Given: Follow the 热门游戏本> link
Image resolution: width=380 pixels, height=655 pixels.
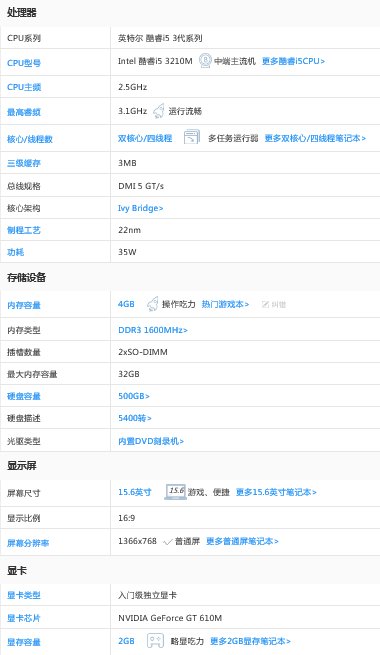Looking at the screenshot, I should click(x=225, y=304).
